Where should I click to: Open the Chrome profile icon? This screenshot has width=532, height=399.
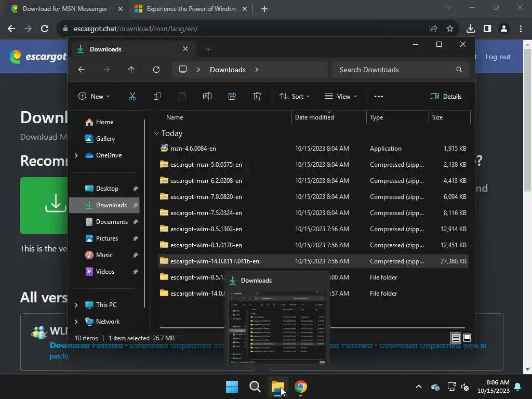coord(504,29)
